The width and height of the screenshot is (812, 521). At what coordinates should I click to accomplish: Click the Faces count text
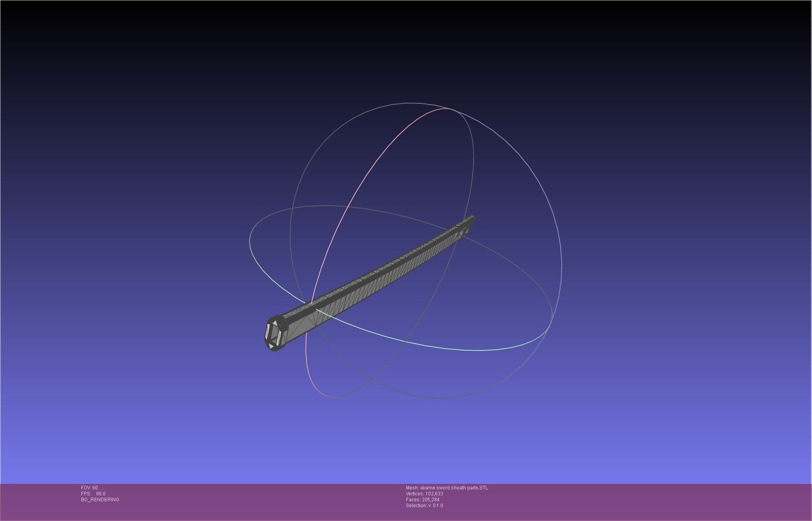(422, 500)
